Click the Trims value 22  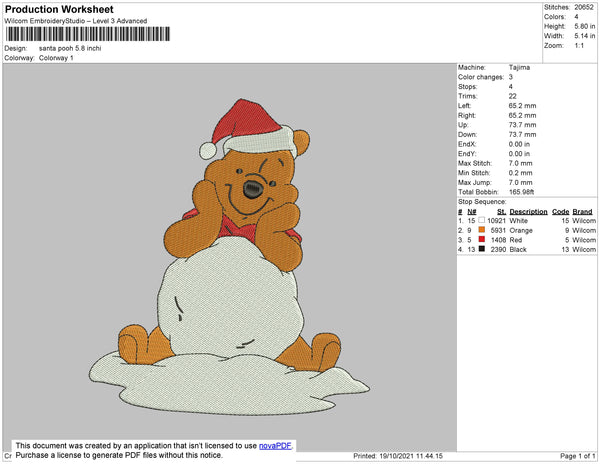512,96
